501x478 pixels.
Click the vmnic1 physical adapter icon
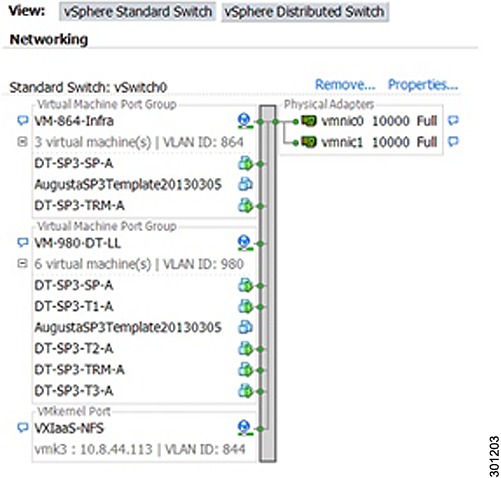click(x=309, y=142)
